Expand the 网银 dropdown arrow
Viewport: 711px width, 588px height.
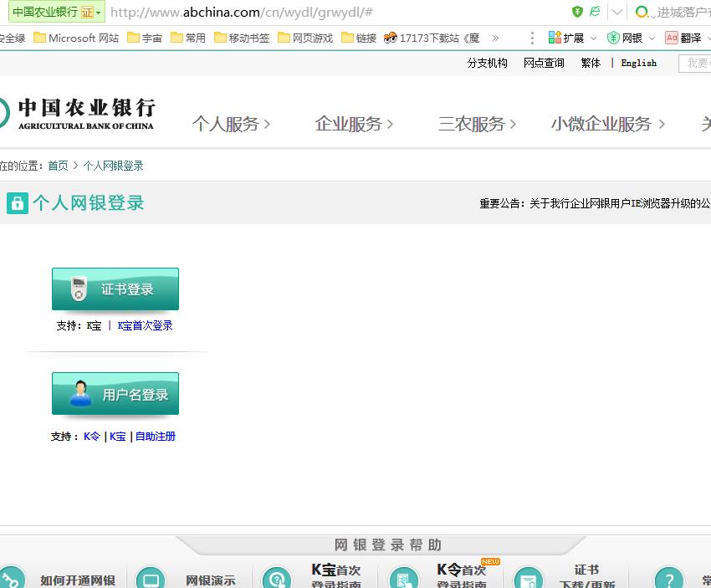click(652, 38)
